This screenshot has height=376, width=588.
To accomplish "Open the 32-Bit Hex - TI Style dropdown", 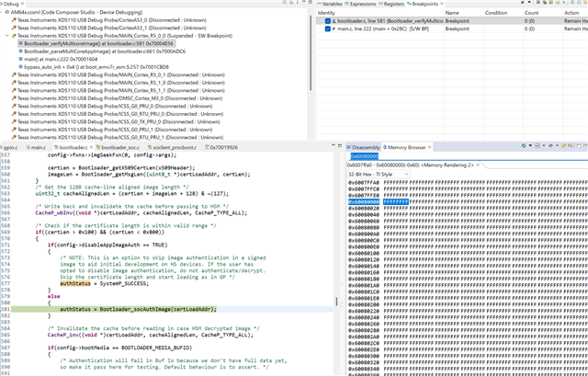I will [x=378, y=174].
